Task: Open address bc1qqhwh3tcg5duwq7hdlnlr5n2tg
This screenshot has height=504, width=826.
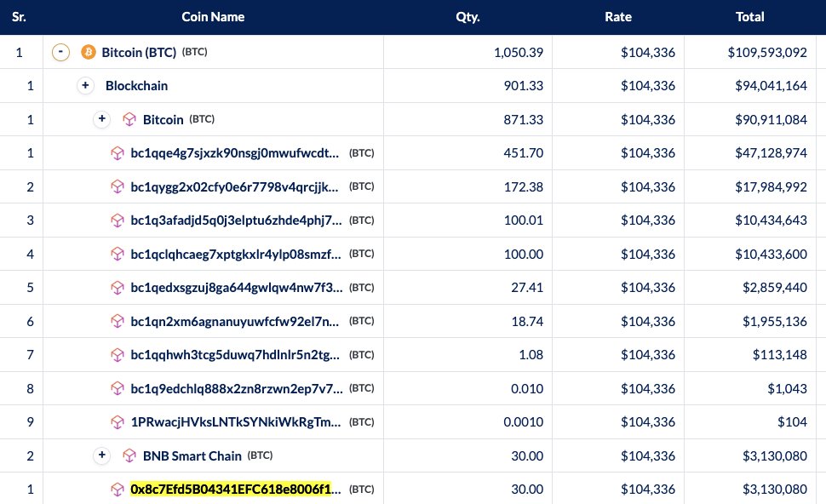Action: coord(235,355)
